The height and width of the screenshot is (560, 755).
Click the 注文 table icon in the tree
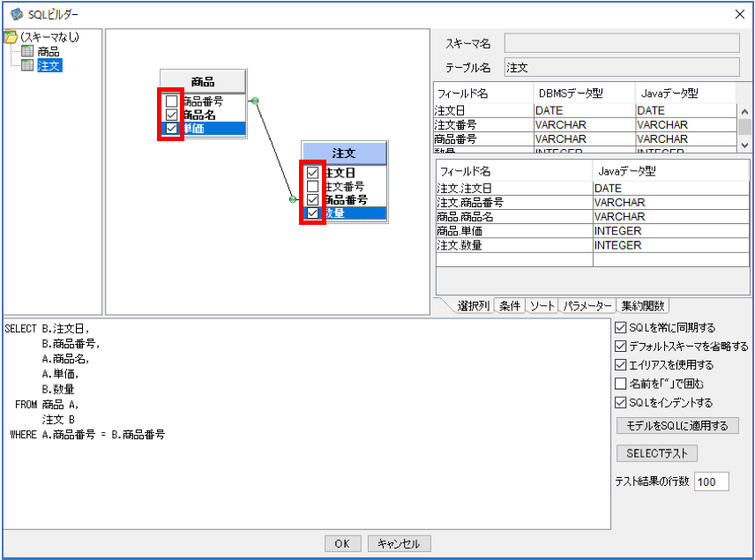point(27,65)
